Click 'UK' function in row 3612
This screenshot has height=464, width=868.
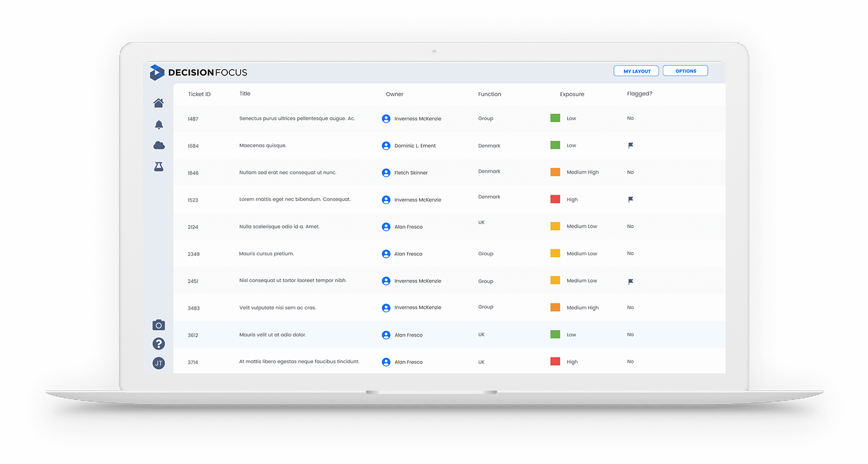tap(481, 334)
